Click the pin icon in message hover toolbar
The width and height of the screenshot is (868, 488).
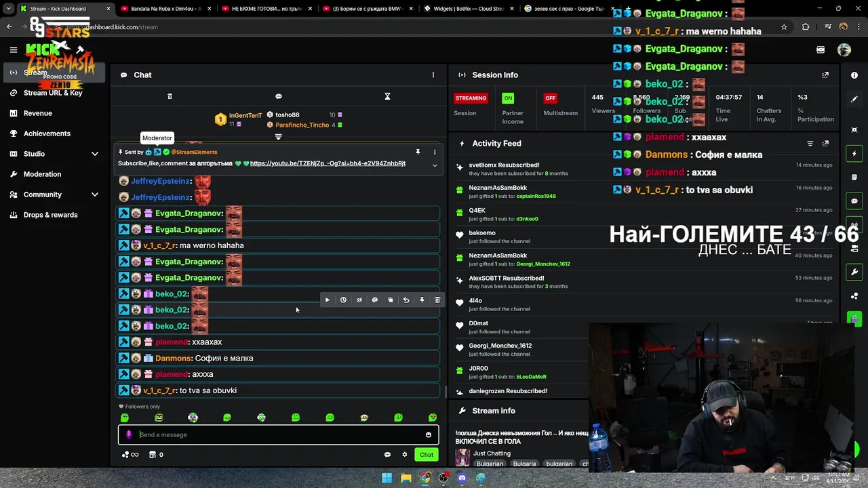422,300
